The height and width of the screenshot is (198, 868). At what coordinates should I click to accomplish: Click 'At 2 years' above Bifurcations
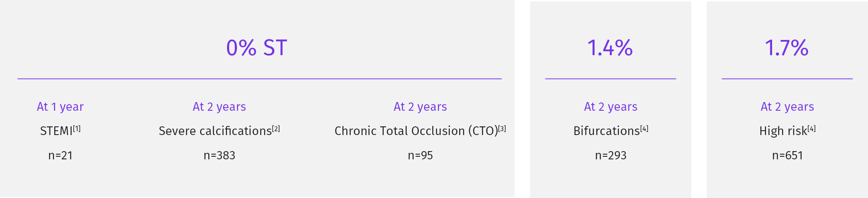point(611,107)
